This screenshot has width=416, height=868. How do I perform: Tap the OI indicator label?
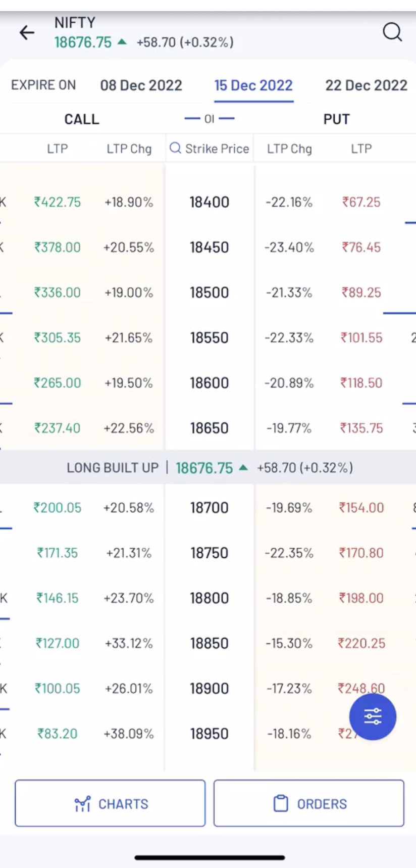click(x=210, y=119)
